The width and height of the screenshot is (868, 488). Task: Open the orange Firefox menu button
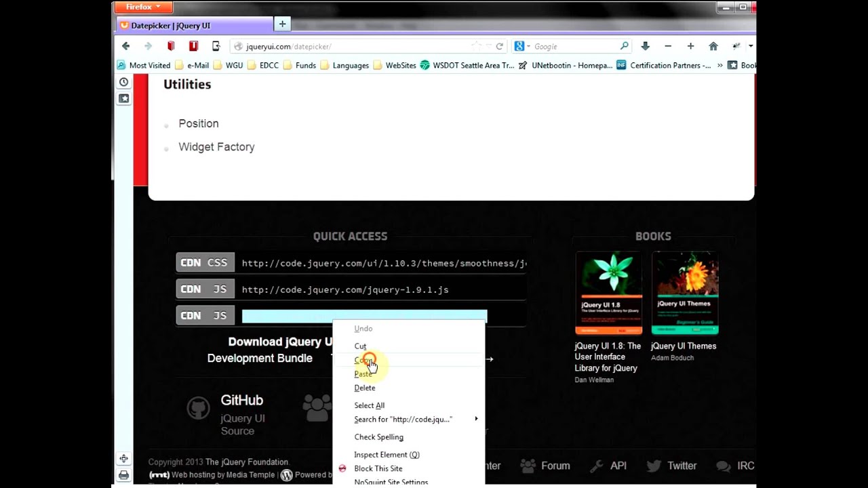pyautogui.click(x=143, y=7)
